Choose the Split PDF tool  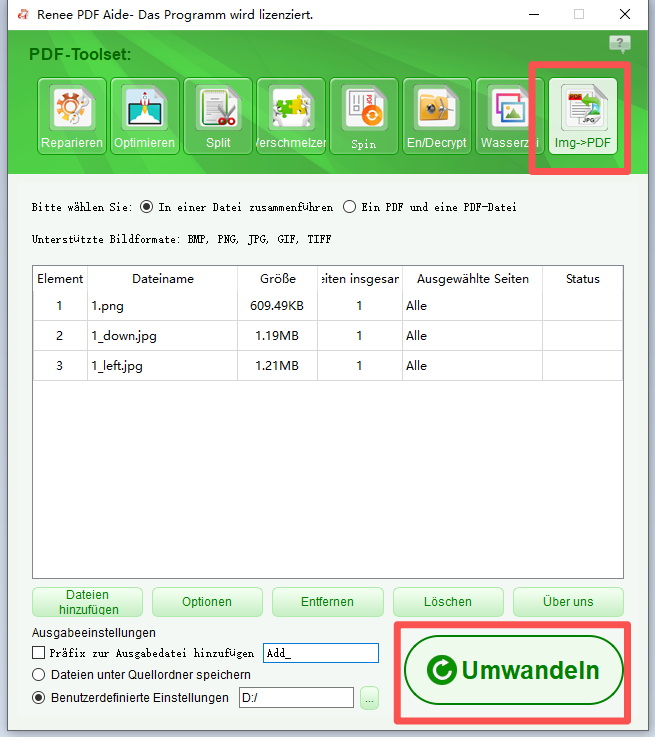pos(218,116)
